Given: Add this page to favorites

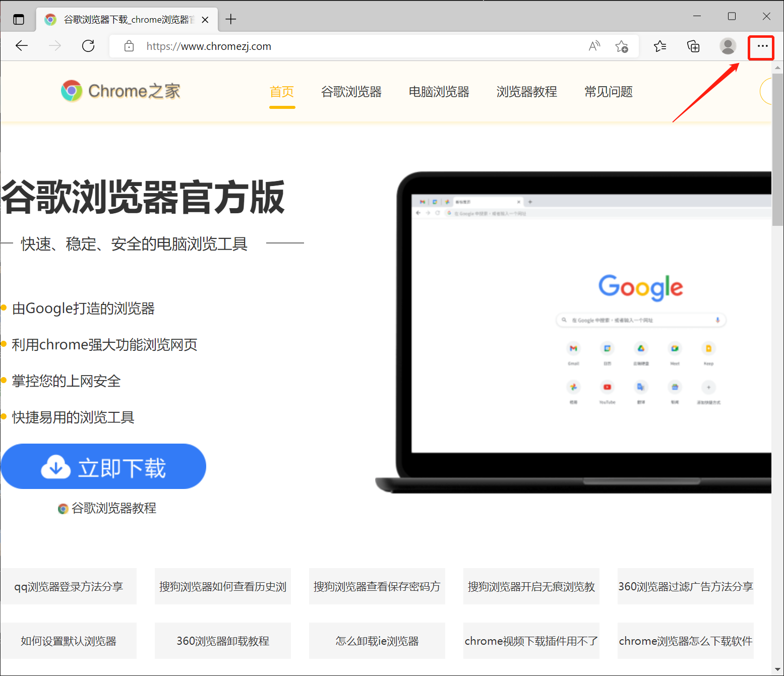Looking at the screenshot, I should (622, 46).
